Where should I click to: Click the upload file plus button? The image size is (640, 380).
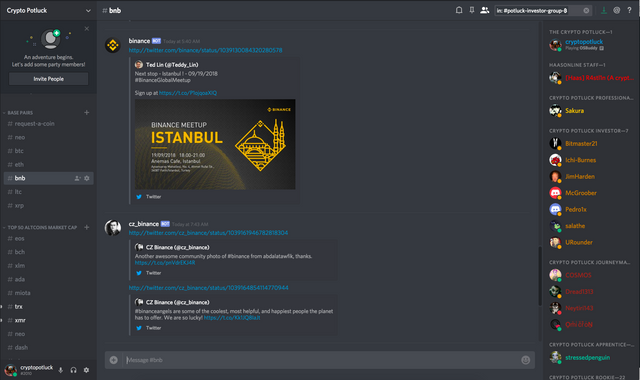click(x=113, y=360)
